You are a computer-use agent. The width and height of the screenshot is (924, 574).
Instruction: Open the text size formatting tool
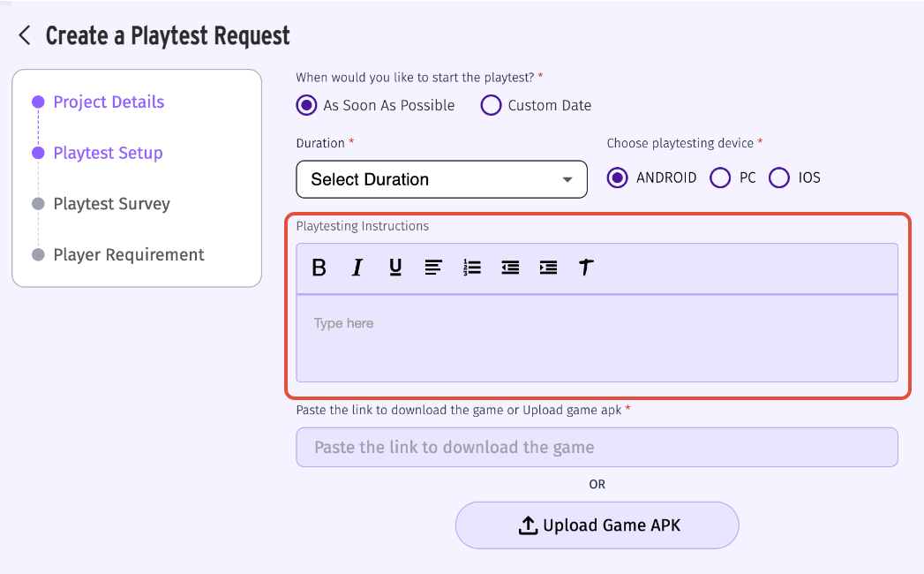[586, 268]
